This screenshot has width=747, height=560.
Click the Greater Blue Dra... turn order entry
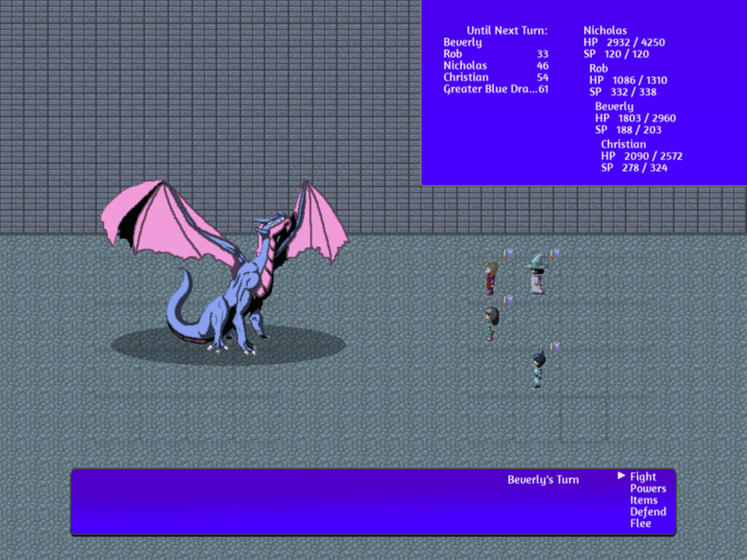coord(495,89)
